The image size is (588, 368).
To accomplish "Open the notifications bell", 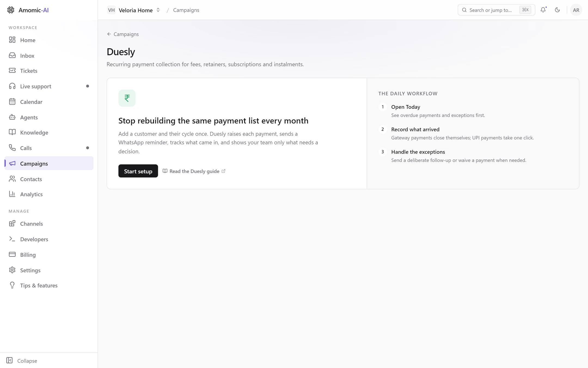I will coord(543,10).
